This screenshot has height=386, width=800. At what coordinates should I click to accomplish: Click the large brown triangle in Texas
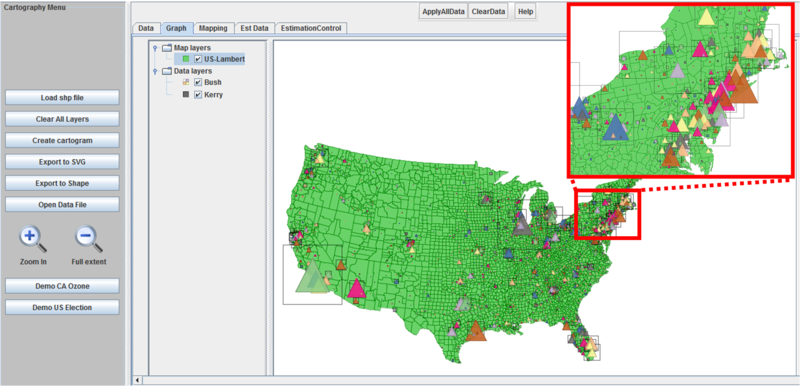476,332
